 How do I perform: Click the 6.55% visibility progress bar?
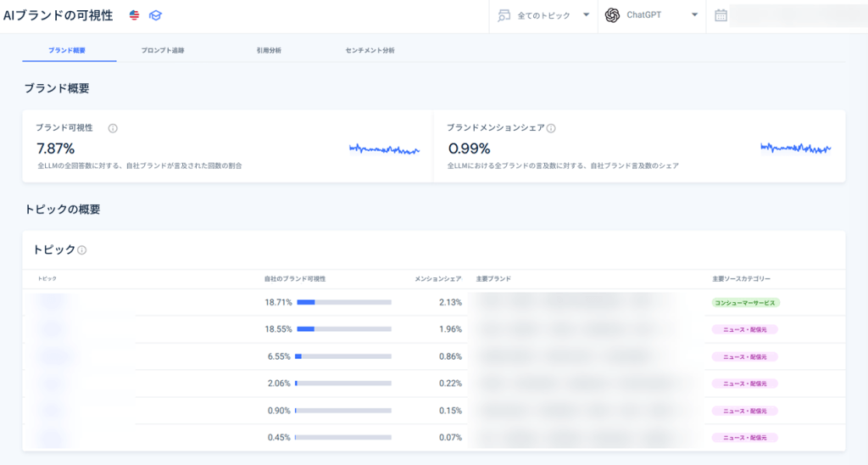click(344, 356)
